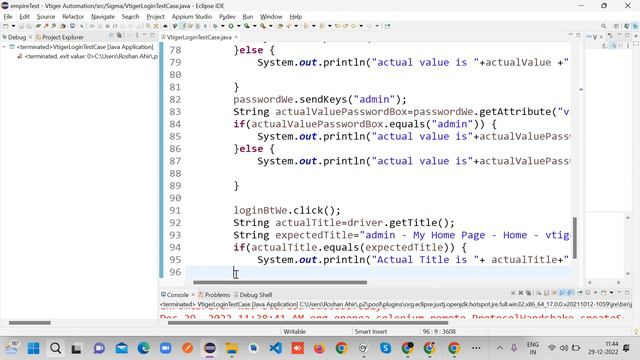Open Firefox from the taskbar
640x360 pixels.
pyautogui.click(x=319, y=348)
